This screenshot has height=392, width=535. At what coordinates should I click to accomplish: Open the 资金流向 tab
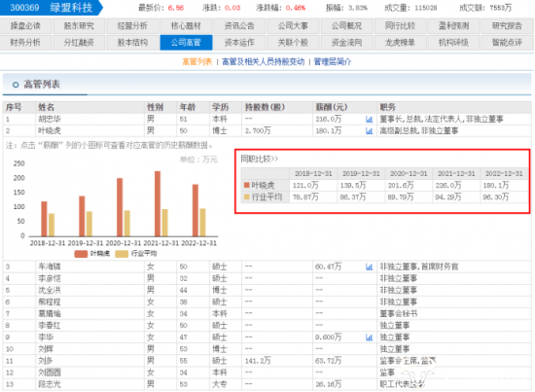(346, 43)
